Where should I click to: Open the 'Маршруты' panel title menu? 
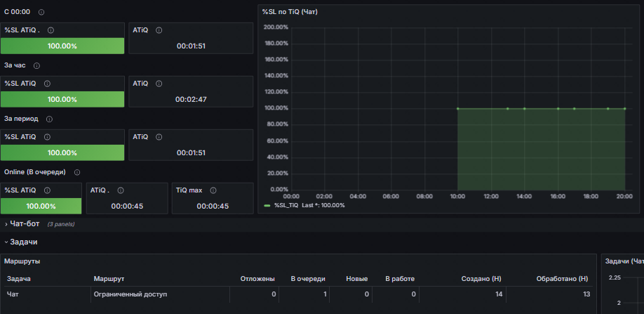(x=22, y=261)
